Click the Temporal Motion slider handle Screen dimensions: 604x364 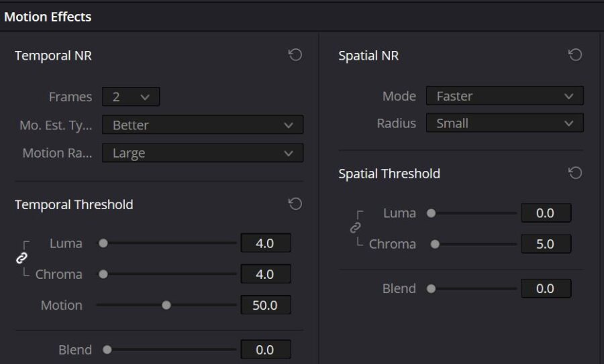tap(166, 305)
